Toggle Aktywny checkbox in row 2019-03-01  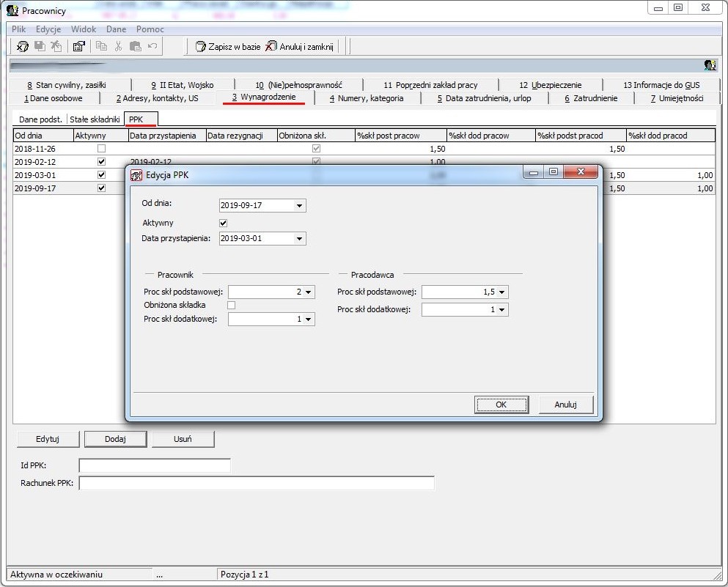coord(101,175)
